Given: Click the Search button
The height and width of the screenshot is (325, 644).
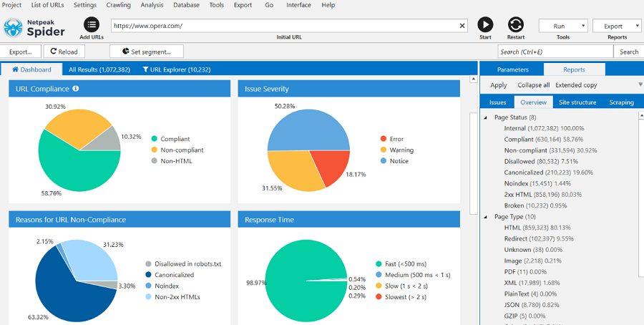Looking at the screenshot, I should click(628, 52).
